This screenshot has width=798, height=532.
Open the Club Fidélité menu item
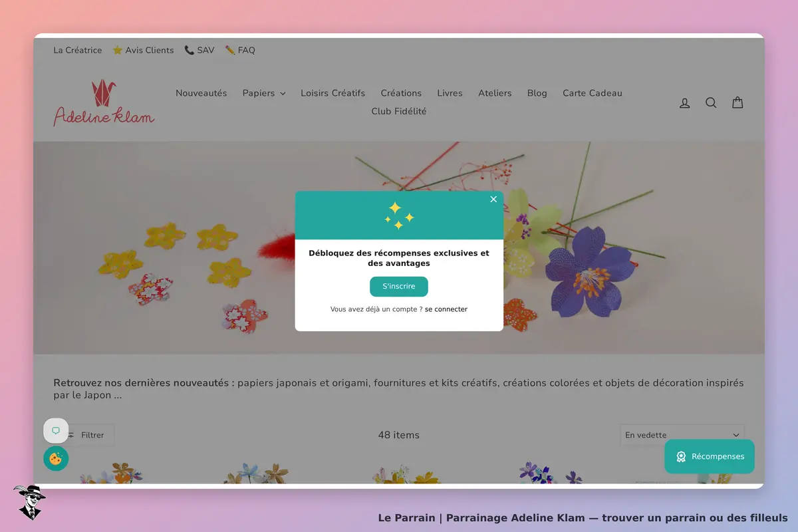pyautogui.click(x=399, y=111)
